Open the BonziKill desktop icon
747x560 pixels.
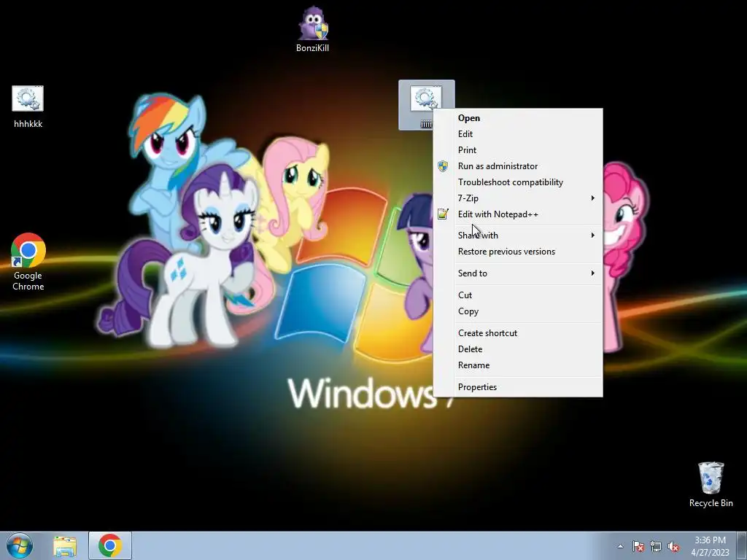[312, 29]
